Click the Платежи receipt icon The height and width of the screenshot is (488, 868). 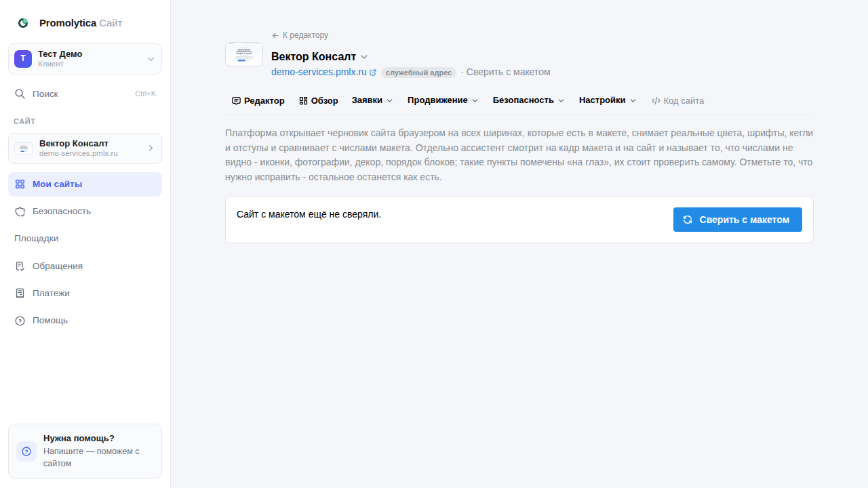click(20, 293)
